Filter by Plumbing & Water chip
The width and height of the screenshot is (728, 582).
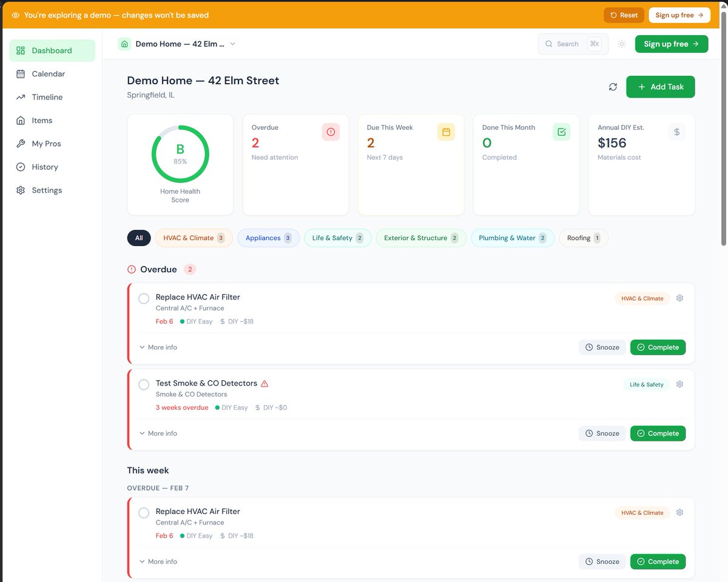pyautogui.click(x=513, y=238)
